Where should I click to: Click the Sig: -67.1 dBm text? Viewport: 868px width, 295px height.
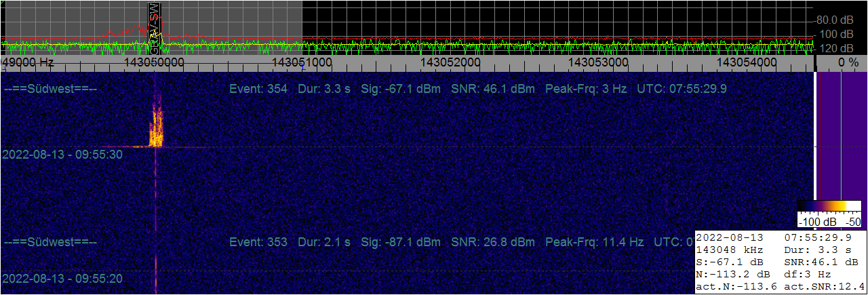pos(401,90)
